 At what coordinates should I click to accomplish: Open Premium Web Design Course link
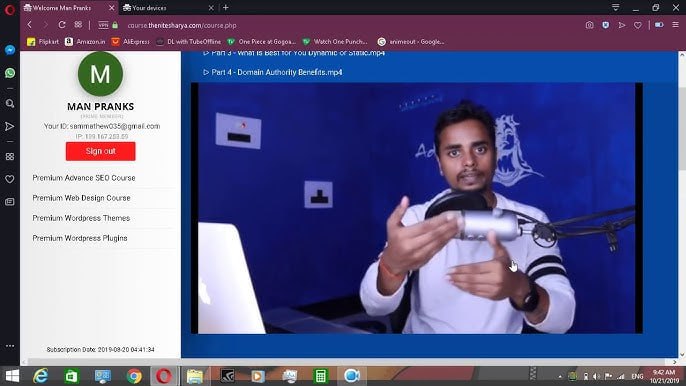[81, 198]
